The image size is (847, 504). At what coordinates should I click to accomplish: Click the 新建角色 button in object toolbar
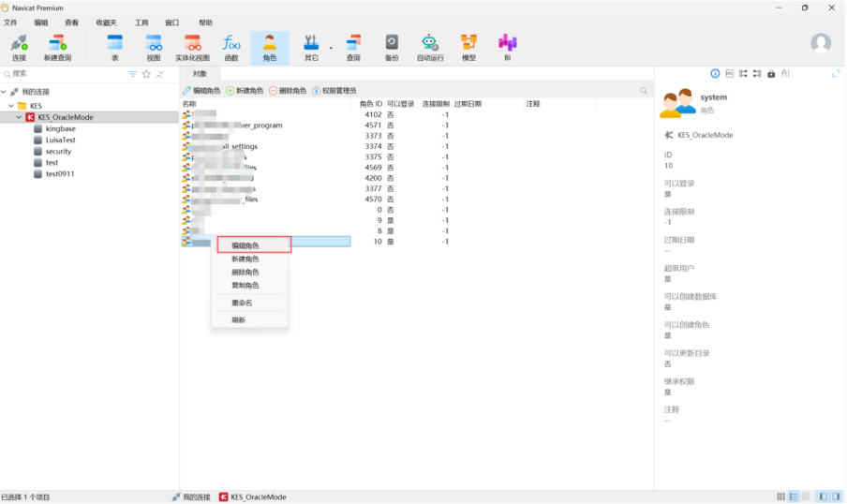coord(245,91)
